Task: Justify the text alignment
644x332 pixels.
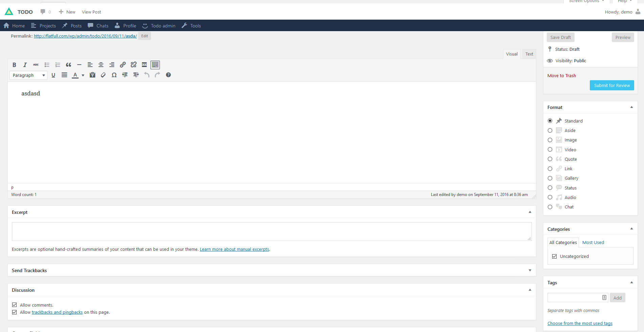Action: pyautogui.click(x=64, y=75)
